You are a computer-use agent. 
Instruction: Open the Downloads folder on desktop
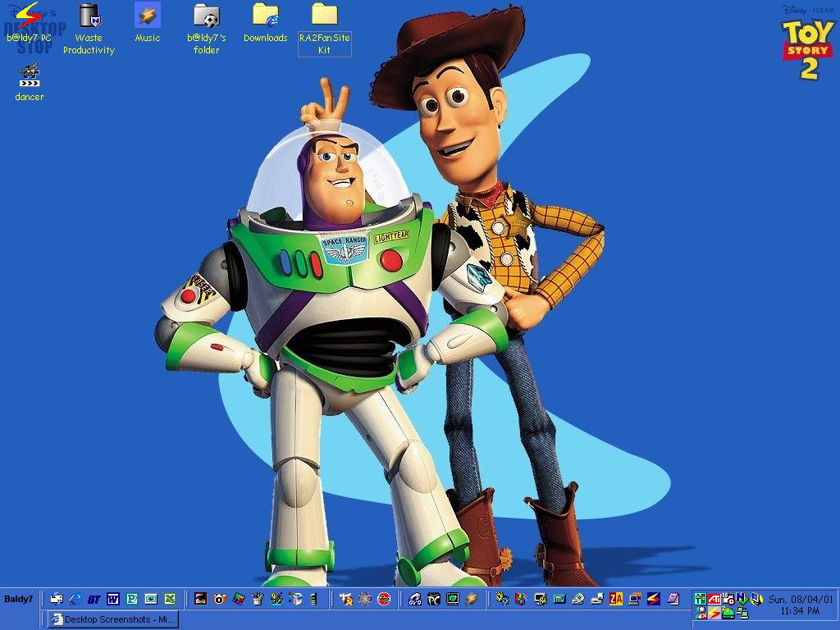coord(265,15)
